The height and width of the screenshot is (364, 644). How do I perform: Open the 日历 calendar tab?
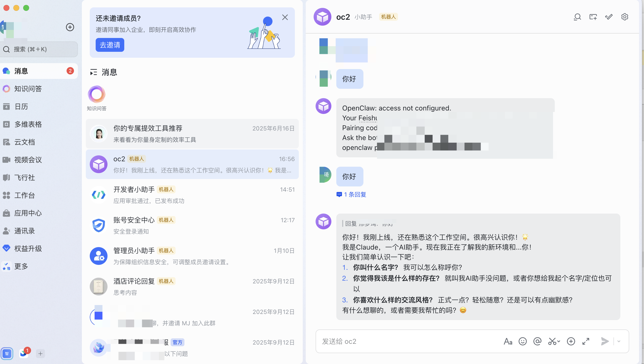[21, 107]
